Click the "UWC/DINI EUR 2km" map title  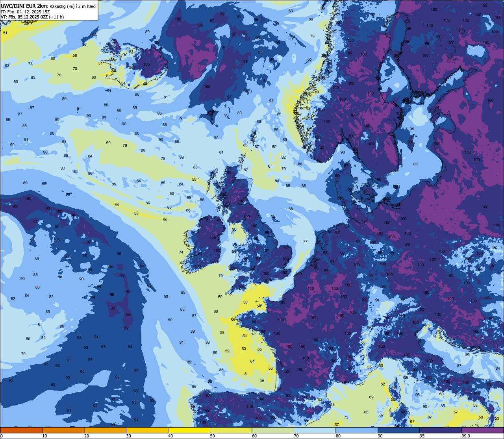coord(24,6)
